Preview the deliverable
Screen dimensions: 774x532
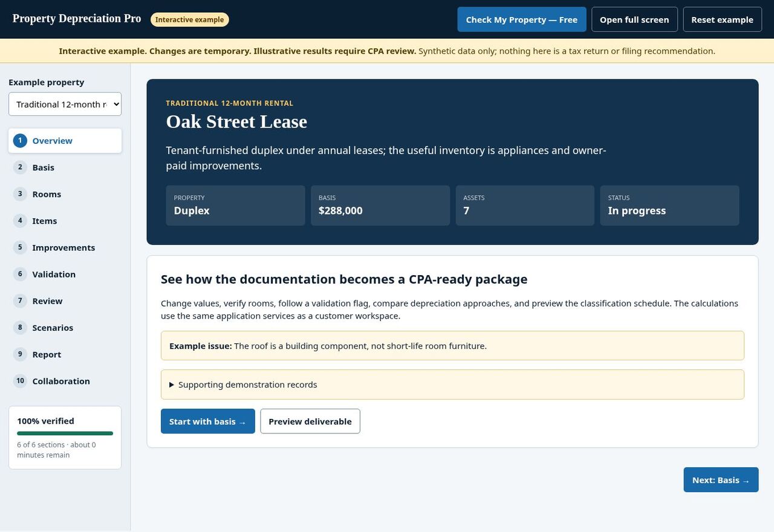(x=310, y=421)
